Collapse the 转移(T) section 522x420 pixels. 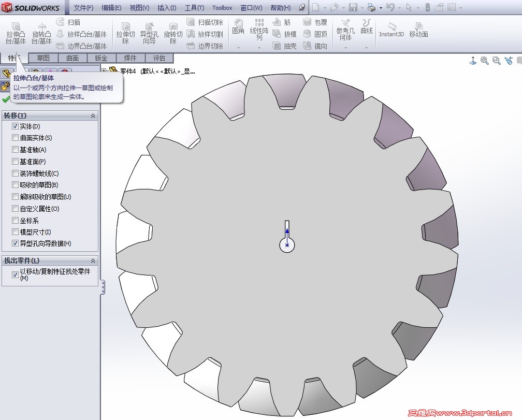pyautogui.click(x=93, y=116)
